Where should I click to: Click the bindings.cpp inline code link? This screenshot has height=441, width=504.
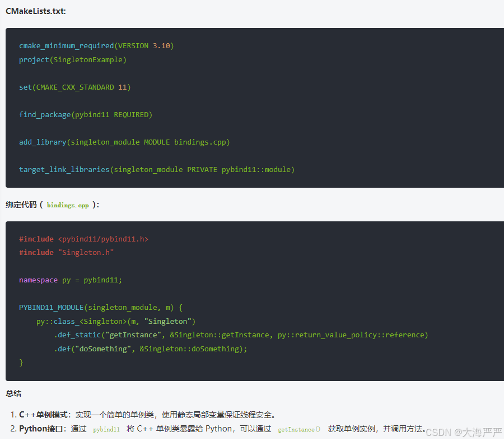tap(67, 205)
